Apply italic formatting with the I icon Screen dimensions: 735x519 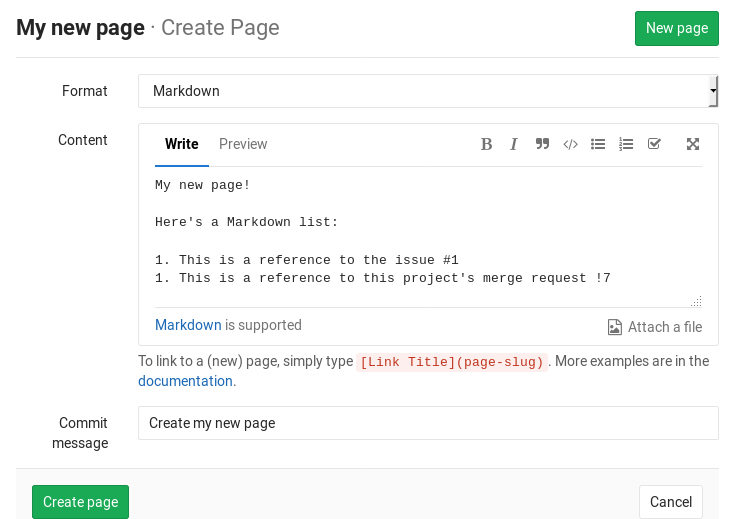(x=514, y=144)
